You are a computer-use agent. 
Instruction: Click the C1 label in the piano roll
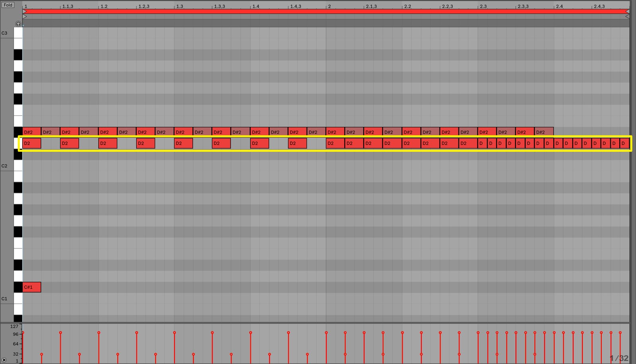click(x=4, y=299)
